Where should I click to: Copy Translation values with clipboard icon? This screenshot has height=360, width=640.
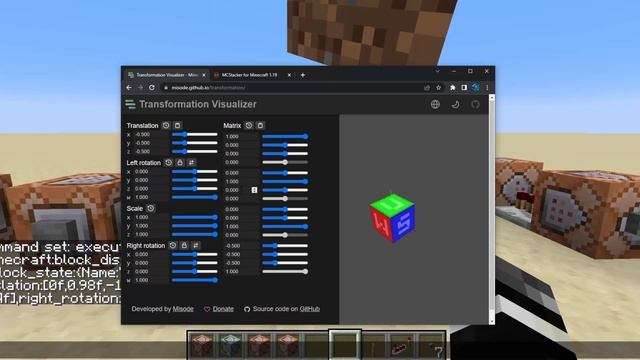(177, 125)
